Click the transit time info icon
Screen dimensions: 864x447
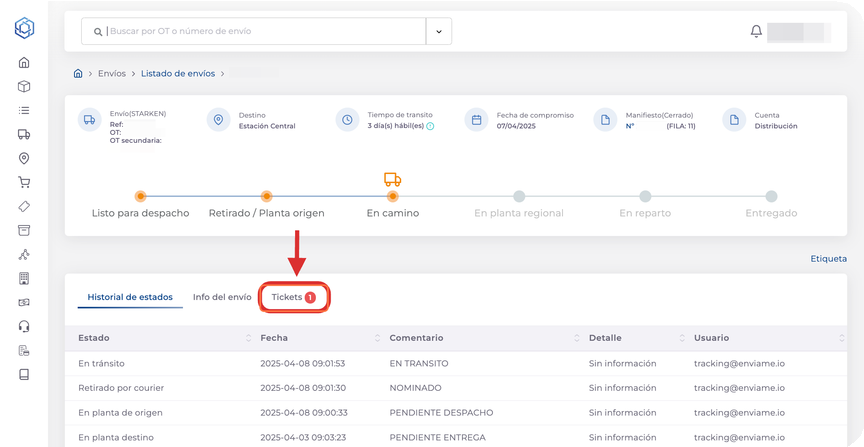pyautogui.click(x=430, y=126)
